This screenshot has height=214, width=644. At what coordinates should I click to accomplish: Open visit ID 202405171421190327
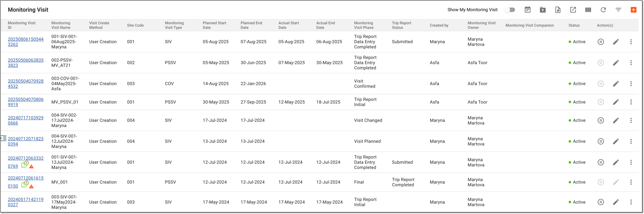point(26,202)
